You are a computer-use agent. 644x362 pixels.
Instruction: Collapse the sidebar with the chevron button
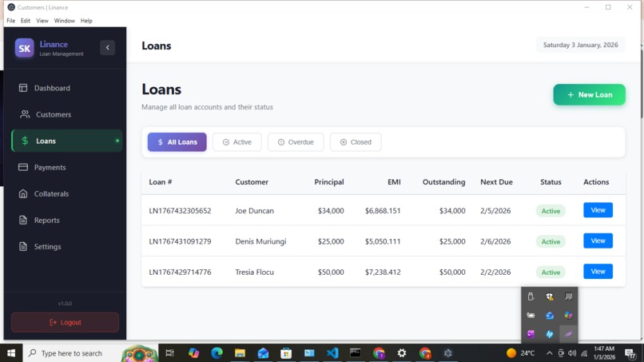[x=108, y=48]
